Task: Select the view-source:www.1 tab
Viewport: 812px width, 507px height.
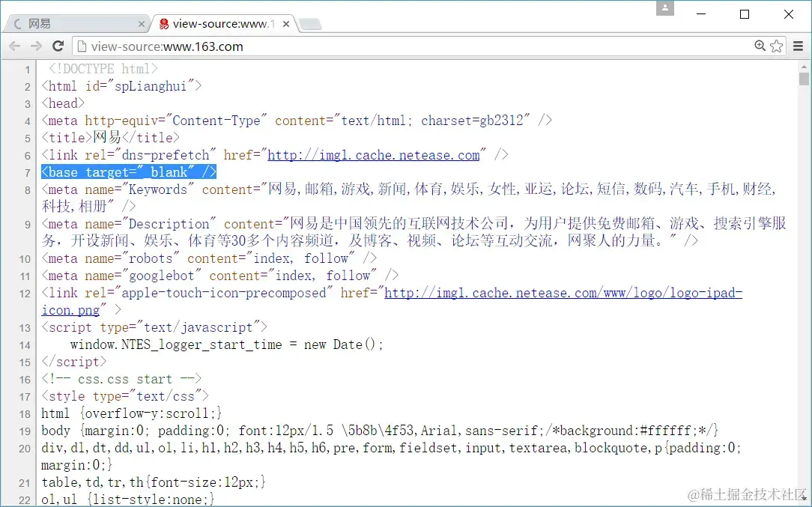Action: (x=224, y=24)
